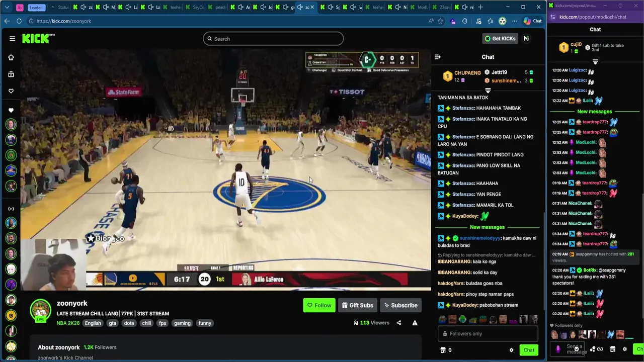
Task: Open a new browser tab with plus
Action: coord(480,7)
